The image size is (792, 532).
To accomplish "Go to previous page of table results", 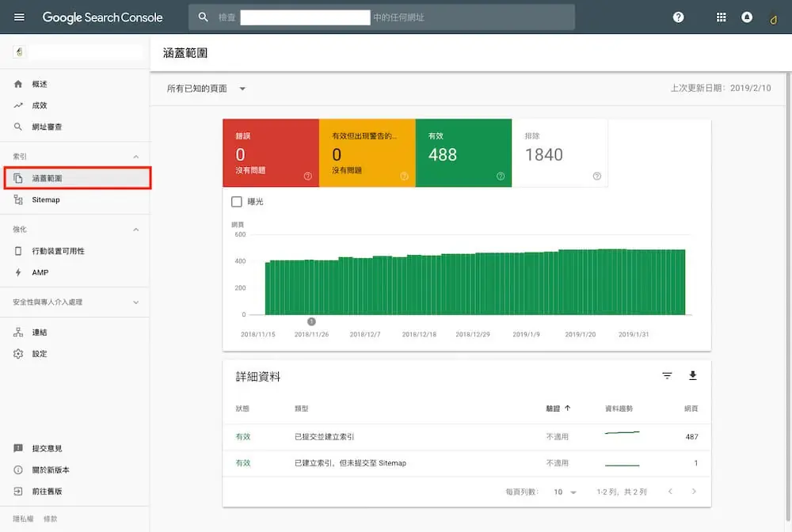I will point(670,492).
